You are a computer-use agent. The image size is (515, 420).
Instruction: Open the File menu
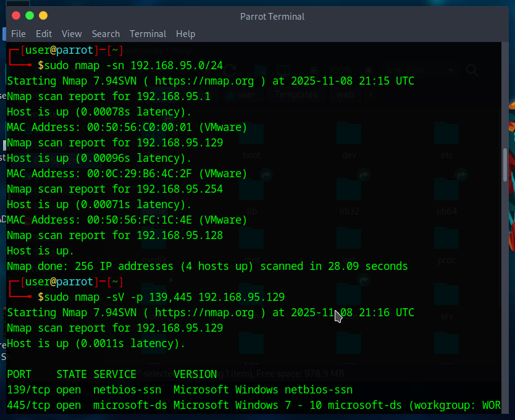[19, 34]
